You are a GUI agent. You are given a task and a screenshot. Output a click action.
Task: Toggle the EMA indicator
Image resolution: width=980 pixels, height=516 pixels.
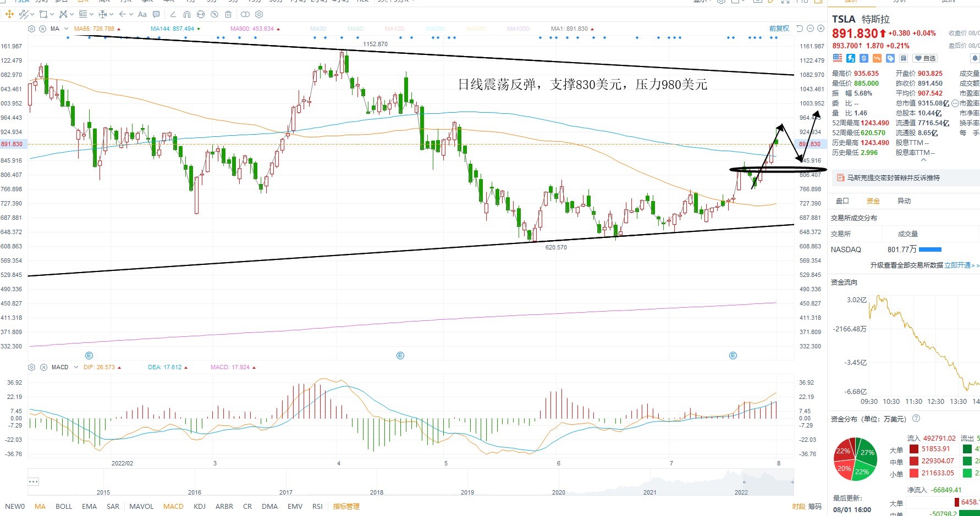(89, 507)
